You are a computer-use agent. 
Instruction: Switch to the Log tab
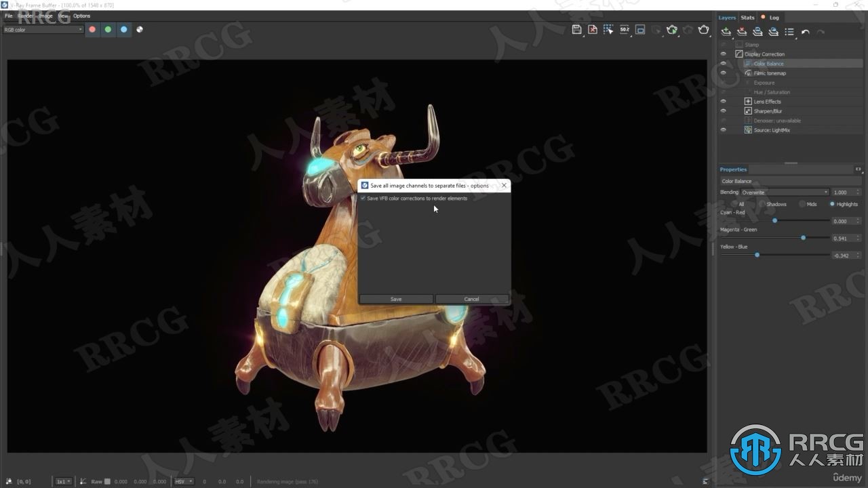point(774,18)
